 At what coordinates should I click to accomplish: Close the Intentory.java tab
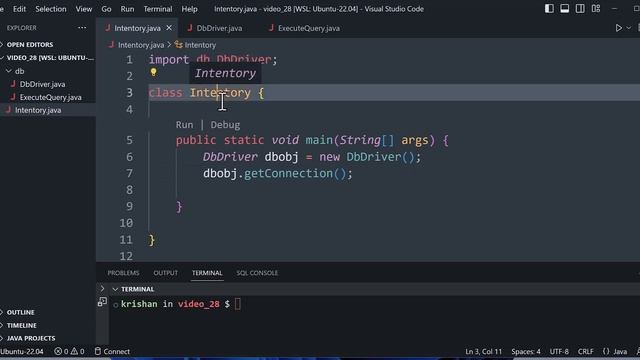point(169,28)
